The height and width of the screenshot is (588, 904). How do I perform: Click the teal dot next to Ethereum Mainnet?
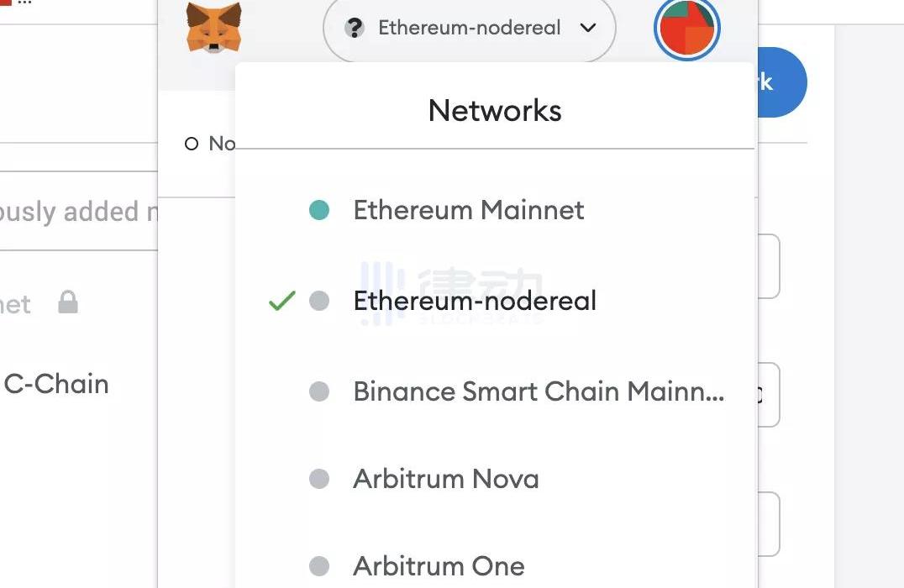(x=319, y=210)
